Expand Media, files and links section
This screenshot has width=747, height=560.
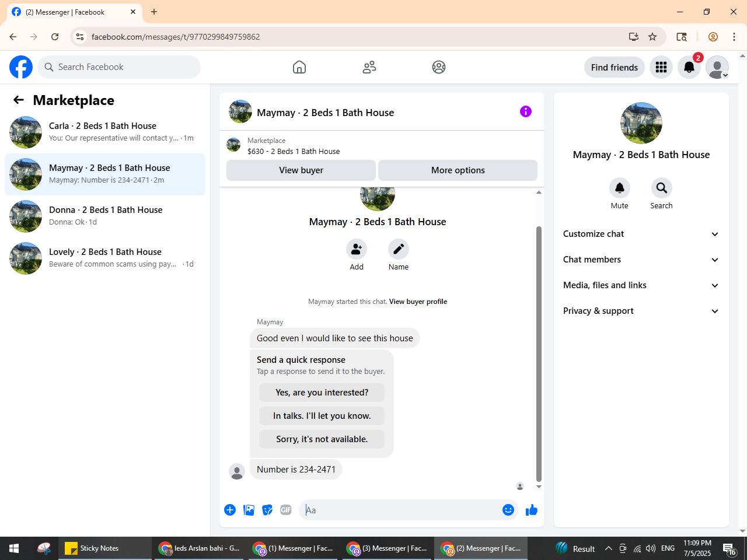coord(641,285)
